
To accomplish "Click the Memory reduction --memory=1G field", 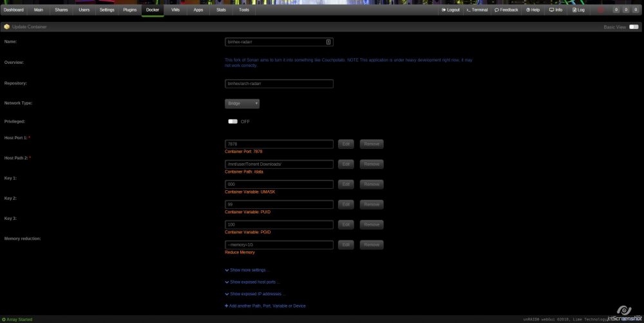I will 279,245.
